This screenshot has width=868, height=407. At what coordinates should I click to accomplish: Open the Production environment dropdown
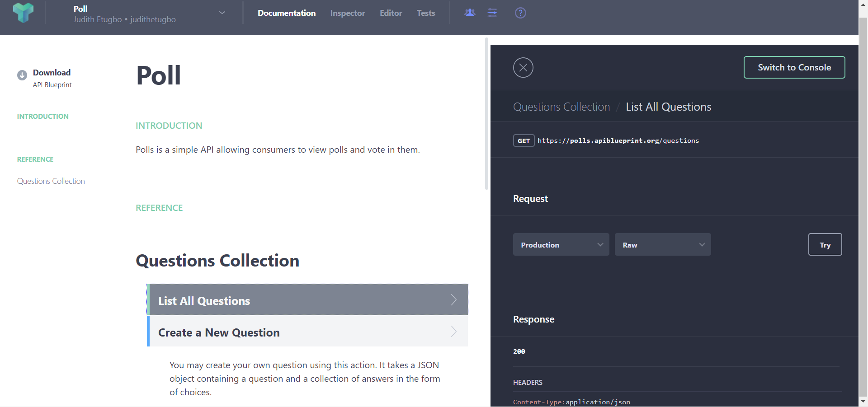tap(561, 245)
